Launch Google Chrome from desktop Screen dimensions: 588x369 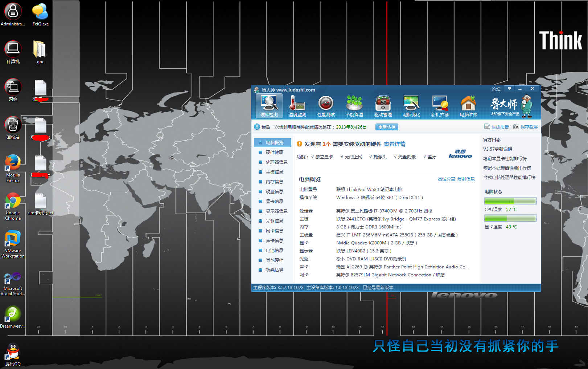click(13, 206)
